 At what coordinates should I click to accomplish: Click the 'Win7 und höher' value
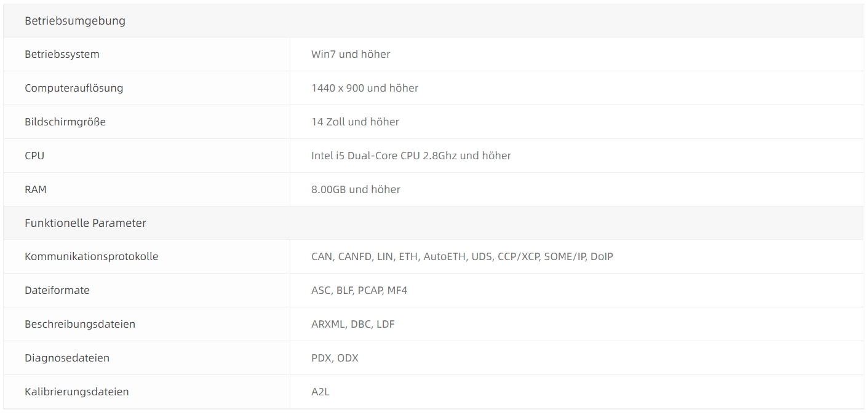coord(351,54)
